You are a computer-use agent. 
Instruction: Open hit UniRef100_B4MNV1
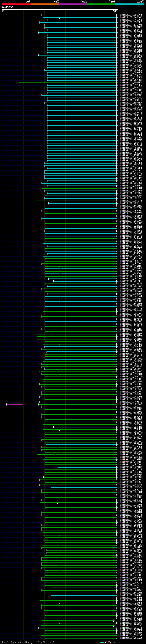pyautogui.click(x=131, y=271)
